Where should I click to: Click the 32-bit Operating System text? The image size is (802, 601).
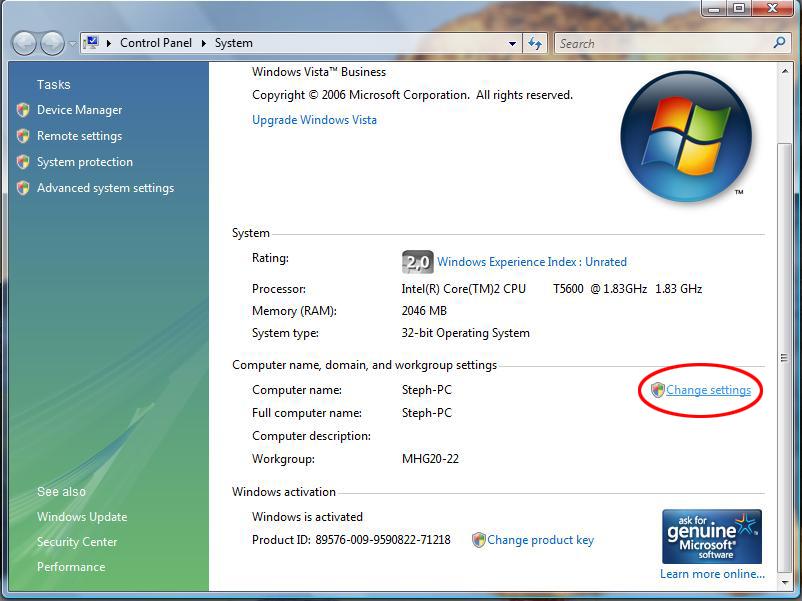click(x=465, y=333)
